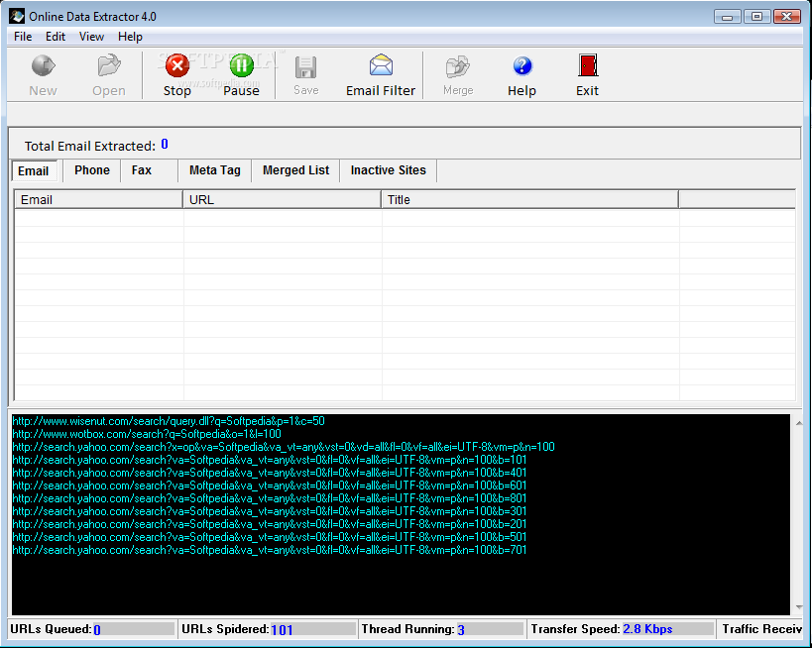Click the Thread Running value 3
Viewport: 812px width, 648px height.
tap(461, 630)
